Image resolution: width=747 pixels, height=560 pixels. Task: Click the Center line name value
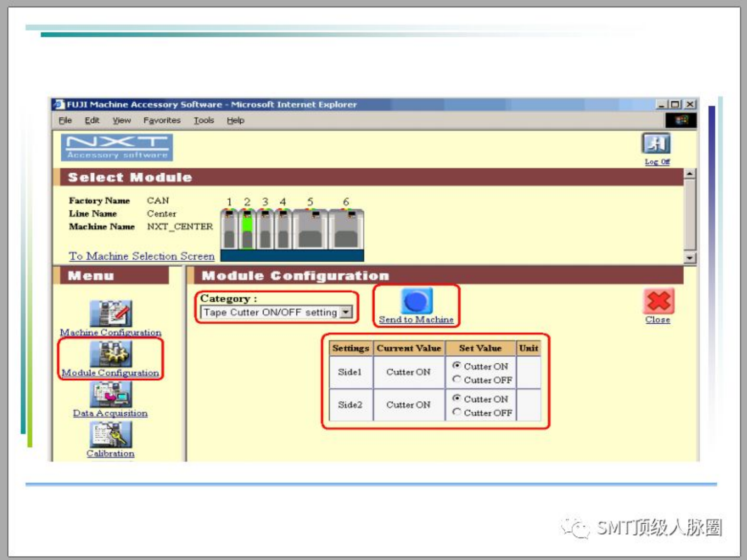coord(162,214)
